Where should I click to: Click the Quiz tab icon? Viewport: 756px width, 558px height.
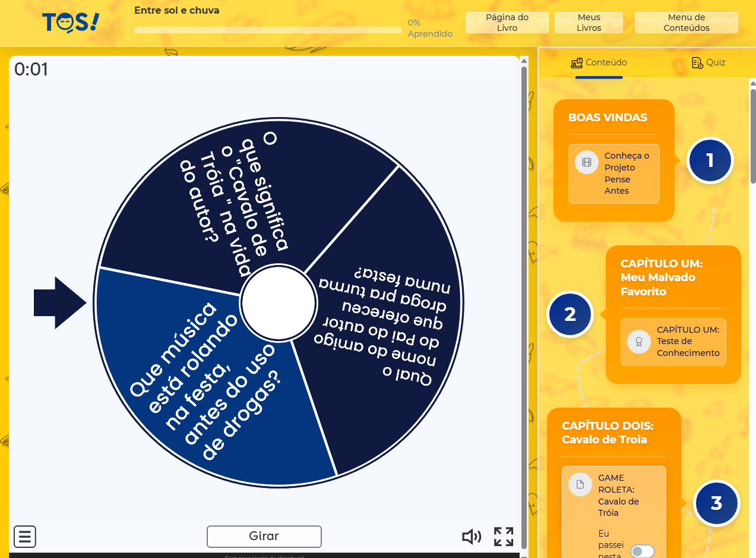[x=698, y=62]
